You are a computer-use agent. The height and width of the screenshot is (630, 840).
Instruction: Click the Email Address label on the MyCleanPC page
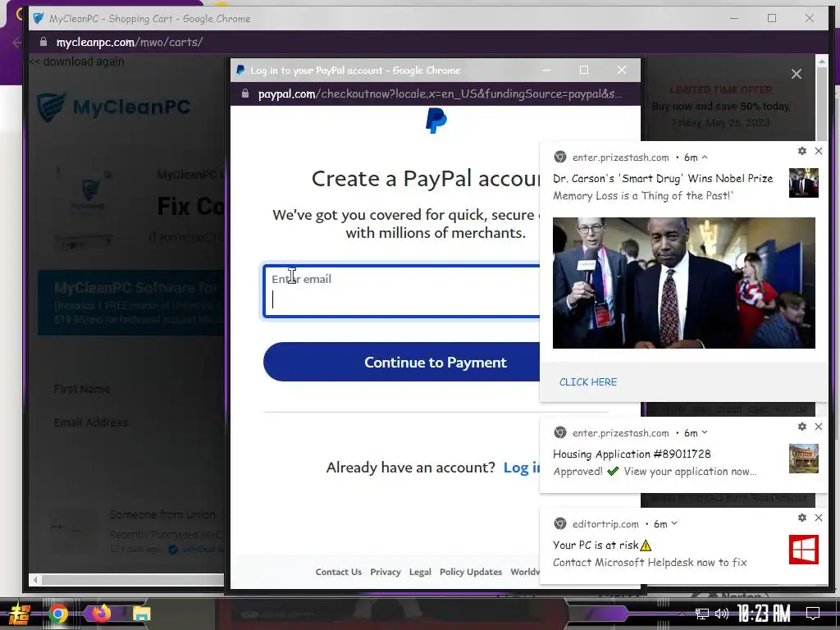click(91, 422)
